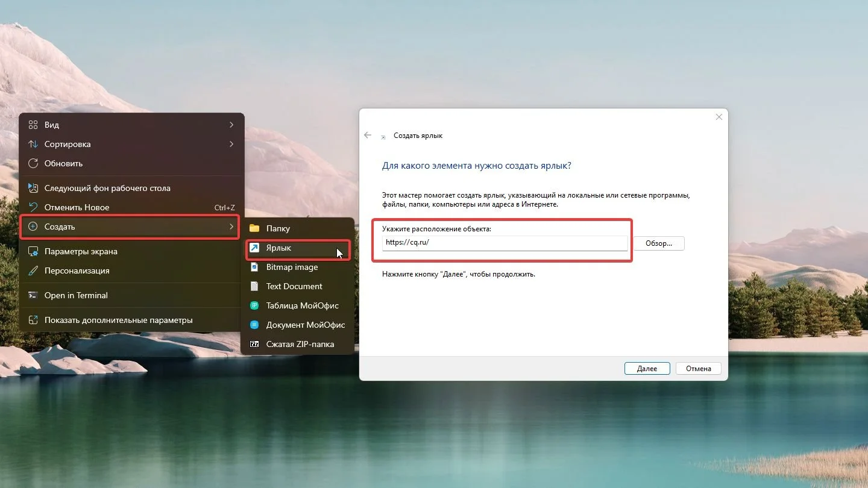Open Персонализация menu entry
Image resolution: width=868 pixels, height=488 pixels.
tap(131, 271)
